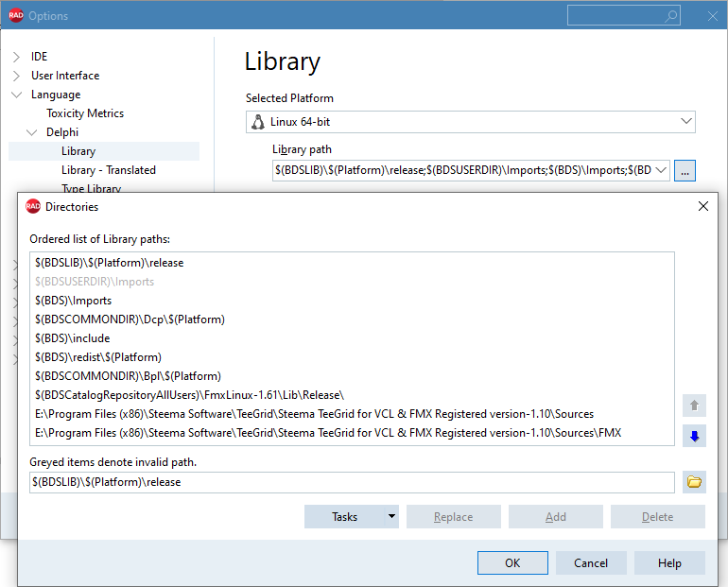
Task: Select the Language tree item label
Action: coord(56,95)
